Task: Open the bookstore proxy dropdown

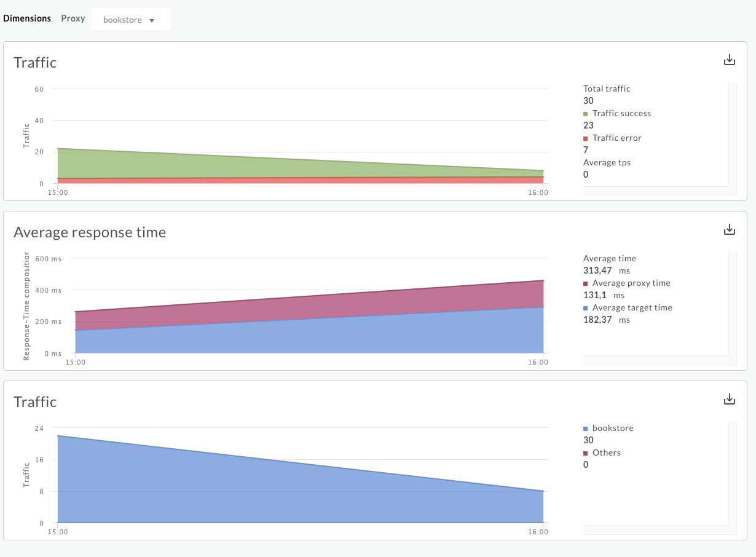Action: 130,20
